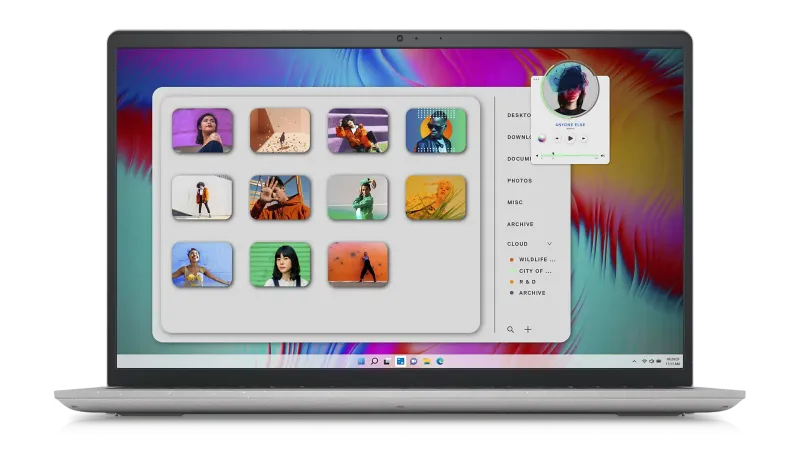Click the music player progress slider
This screenshot has height=450, width=800.
click(x=569, y=155)
